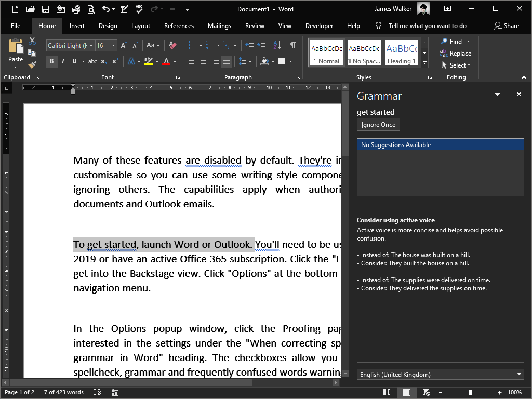Toggle Print Layout view
Screen dimensions: 532x399
click(406, 393)
